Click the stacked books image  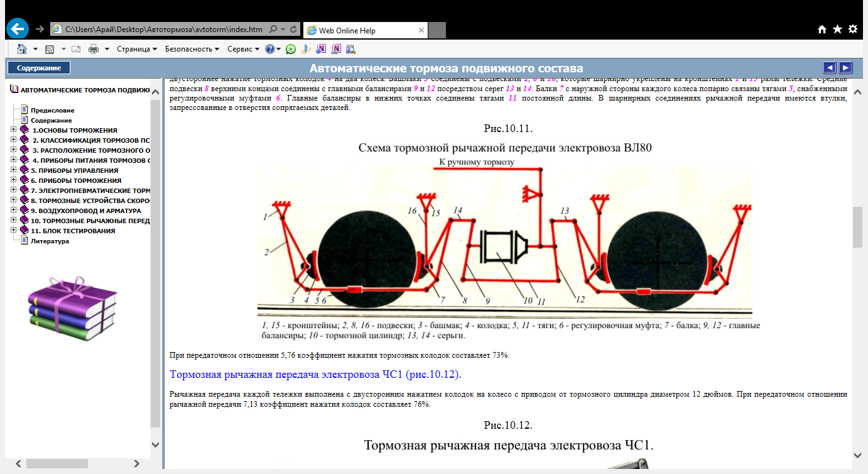point(72,308)
